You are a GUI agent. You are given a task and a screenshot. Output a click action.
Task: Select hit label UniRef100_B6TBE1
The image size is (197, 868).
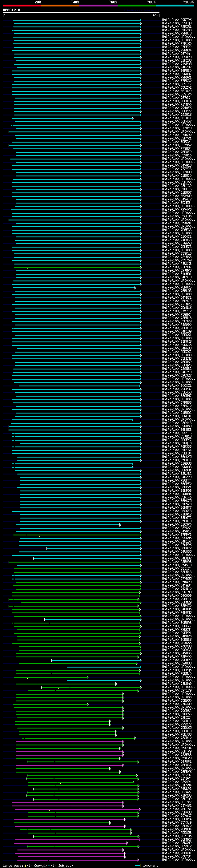(177, 118)
